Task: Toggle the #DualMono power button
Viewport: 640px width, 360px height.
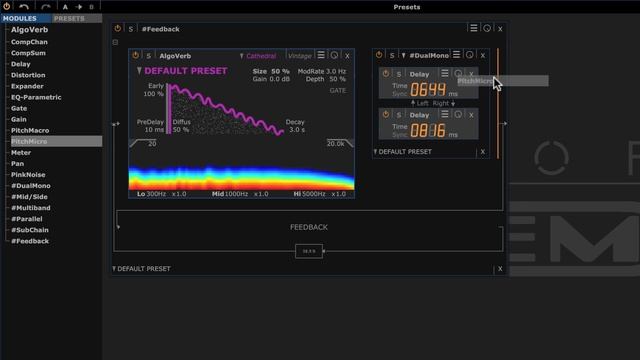Action: pyautogui.click(x=379, y=55)
